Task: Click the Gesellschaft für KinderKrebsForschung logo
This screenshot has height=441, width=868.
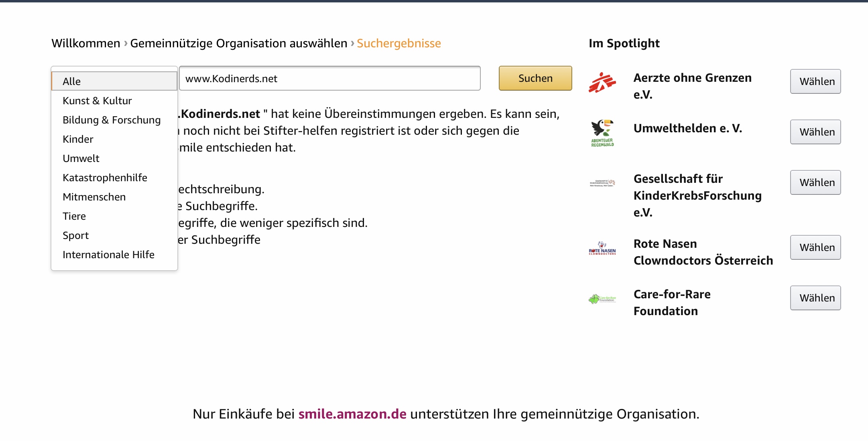Action: pos(602,183)
